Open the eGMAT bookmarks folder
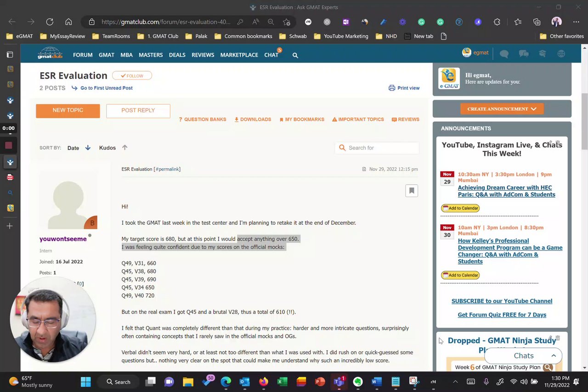588x392 pixels. pyautogui.click(x=20, y=36)
